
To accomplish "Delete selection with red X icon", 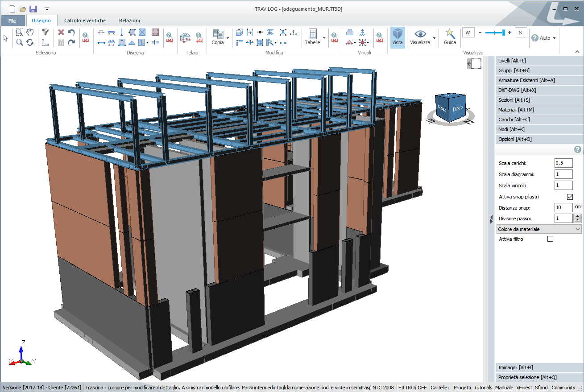I will (x=61, y=32).
